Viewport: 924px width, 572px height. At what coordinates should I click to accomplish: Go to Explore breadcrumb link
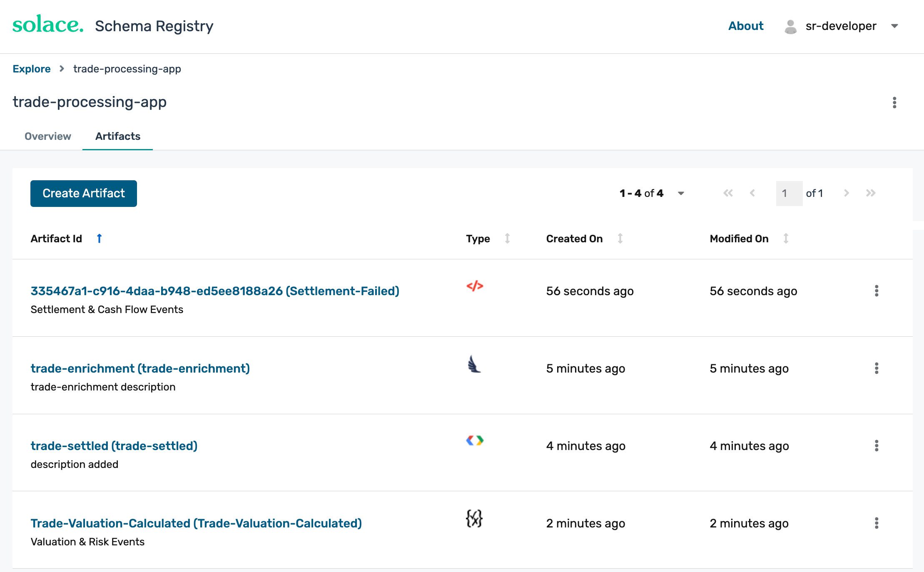(32, 69)
